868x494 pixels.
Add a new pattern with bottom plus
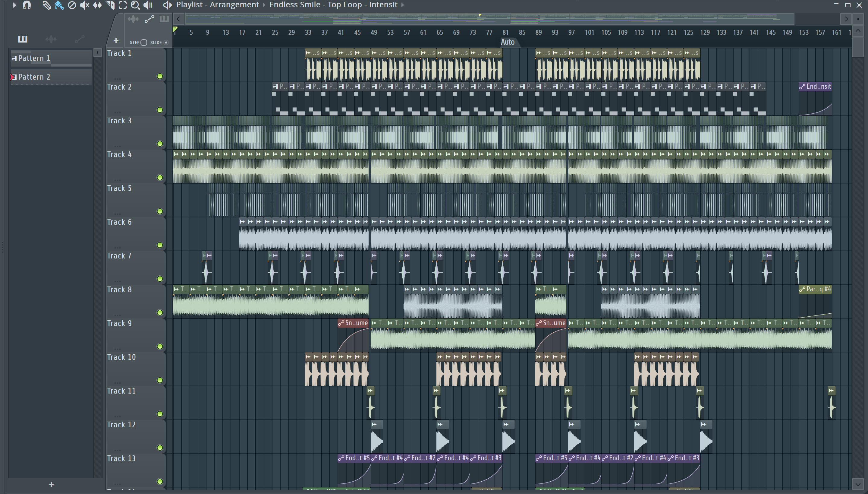coord(51,484)
